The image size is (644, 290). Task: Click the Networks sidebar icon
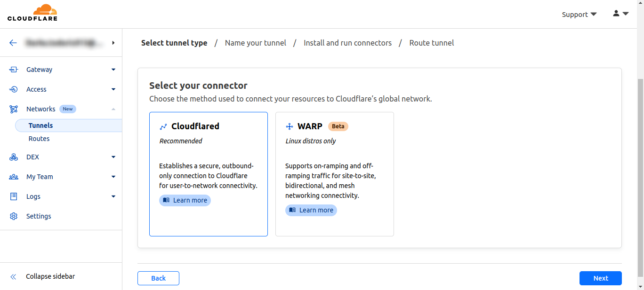tap(14, 109)
